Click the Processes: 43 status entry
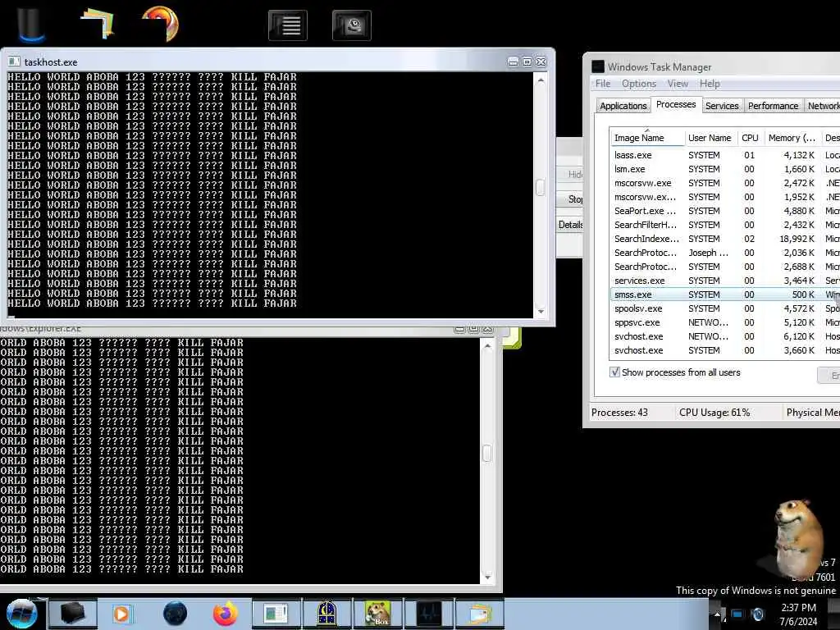 (x=619, y=413)
